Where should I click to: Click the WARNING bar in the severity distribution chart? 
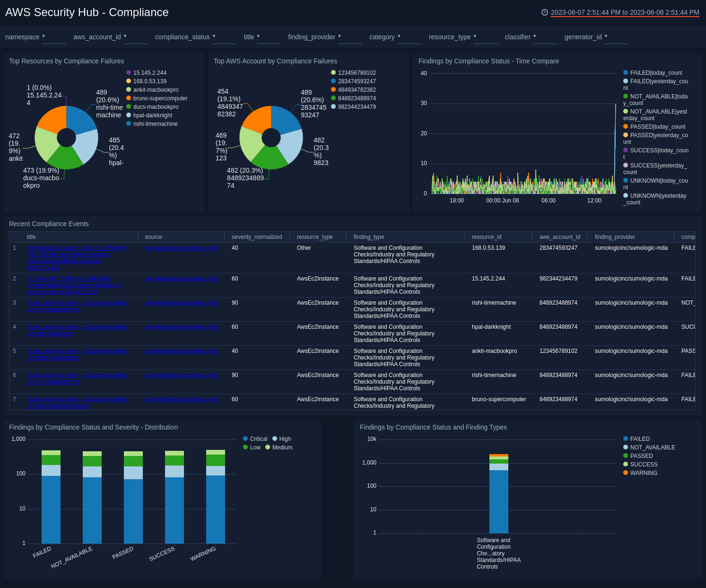(216, 497)
